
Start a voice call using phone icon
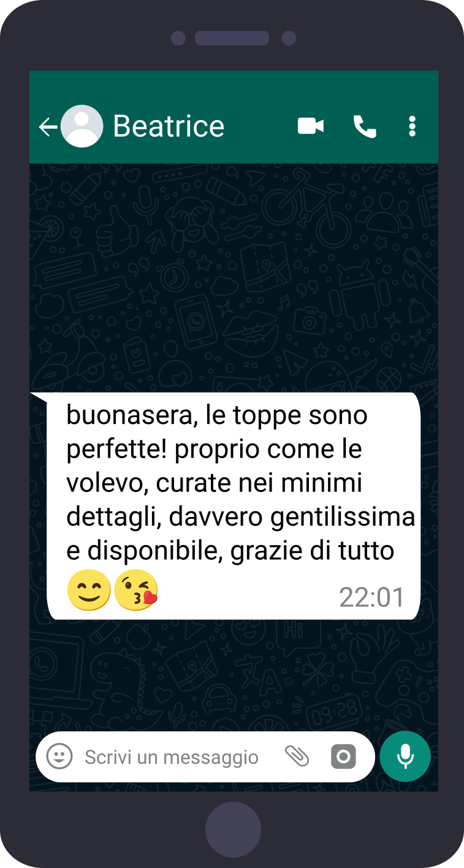[365, 126]
